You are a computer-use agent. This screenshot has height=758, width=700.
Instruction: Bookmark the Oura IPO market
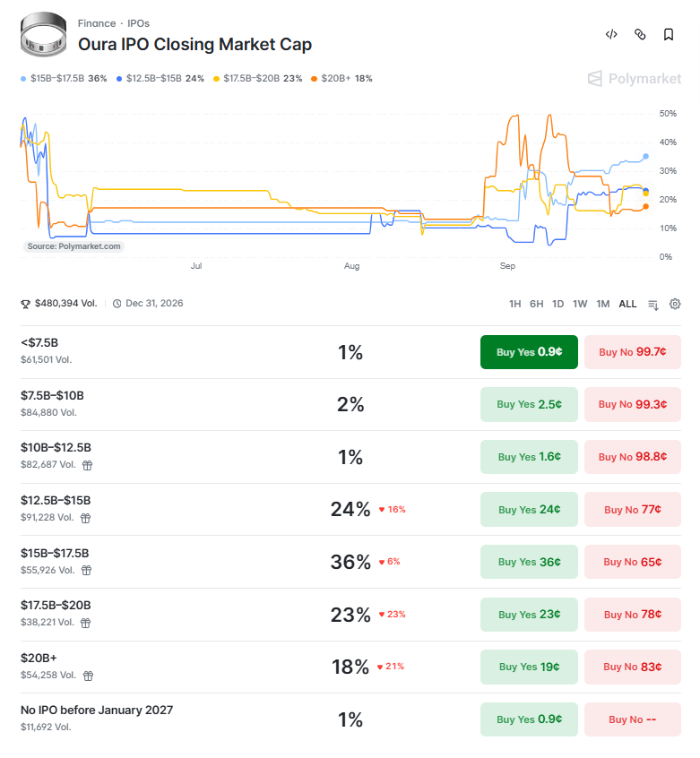coord(668,34)
